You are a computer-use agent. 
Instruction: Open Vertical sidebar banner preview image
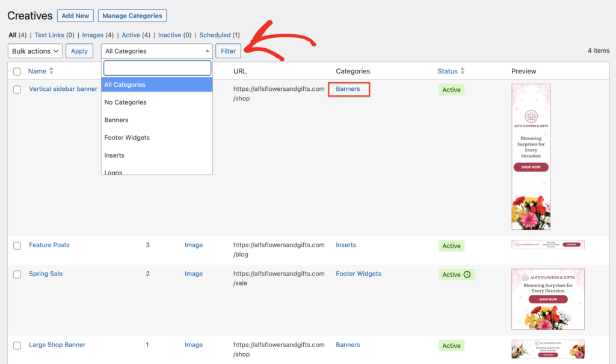coord(531,156)
